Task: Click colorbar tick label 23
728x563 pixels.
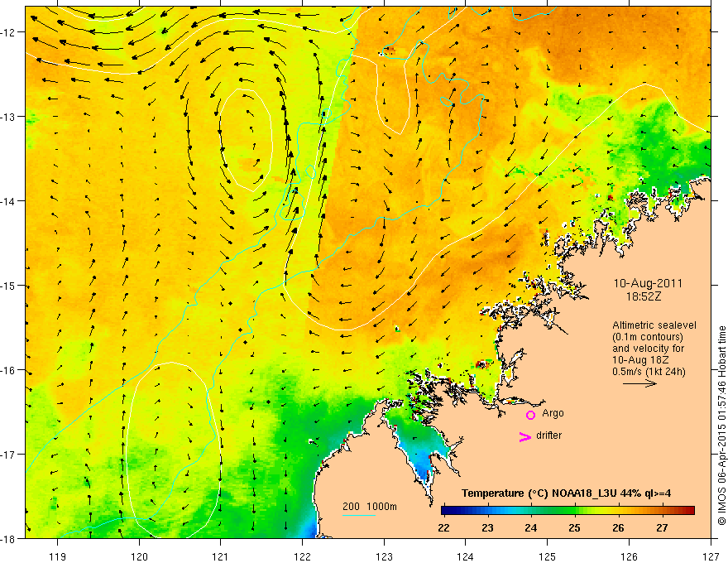Action: 487,527
